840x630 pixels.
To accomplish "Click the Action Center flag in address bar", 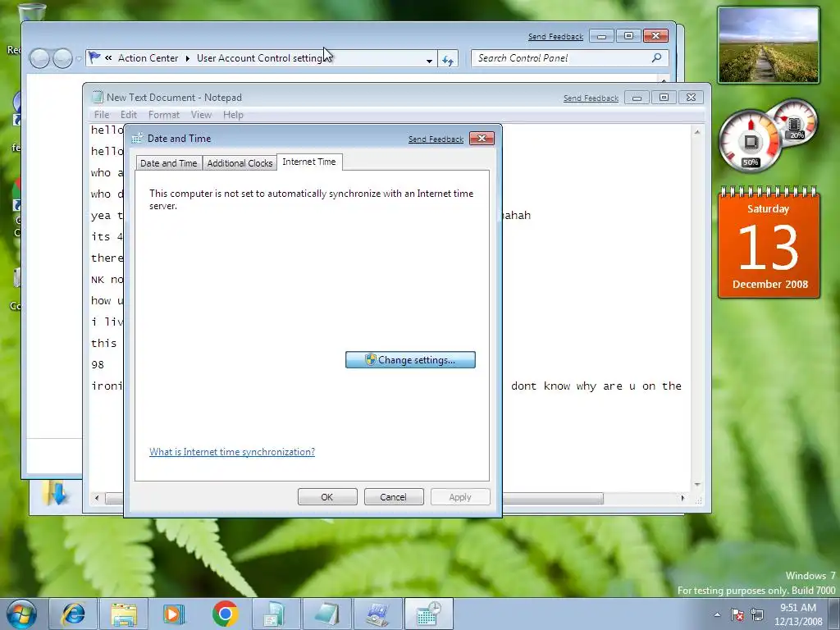I will [94, 57].
